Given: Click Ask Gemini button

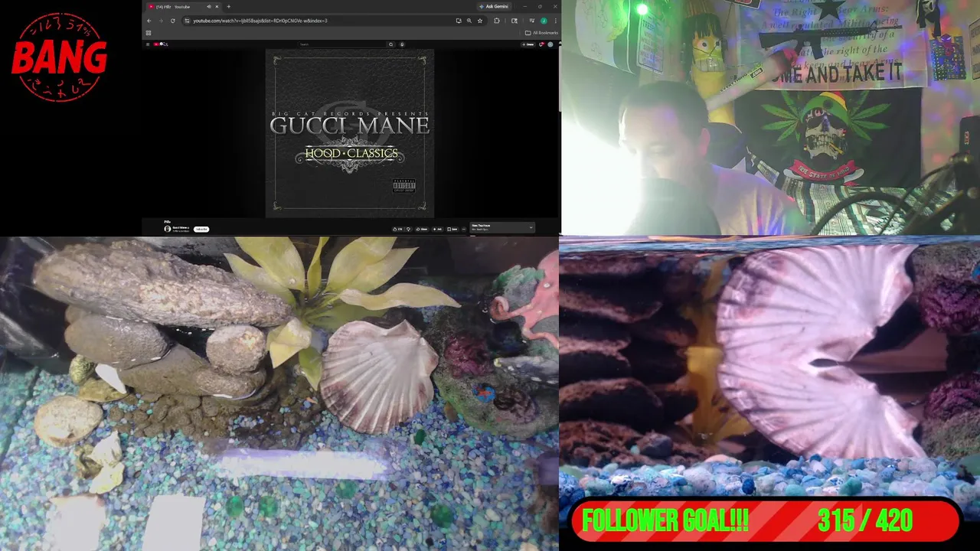Looking at the screenshot, I should click(x=492, y=6).
